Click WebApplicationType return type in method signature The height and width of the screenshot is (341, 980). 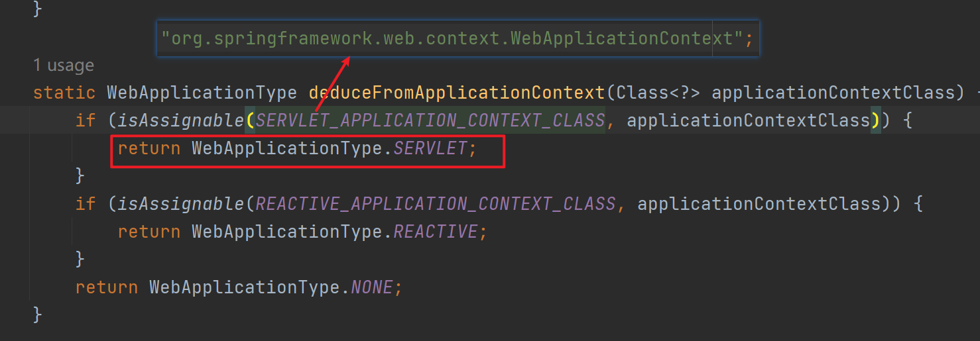click(202, 93)
